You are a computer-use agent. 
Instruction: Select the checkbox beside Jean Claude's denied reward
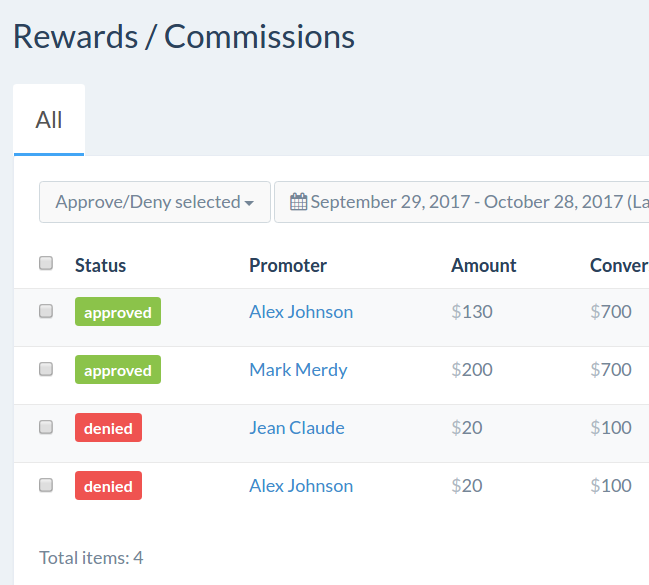[x=46, y=427]
